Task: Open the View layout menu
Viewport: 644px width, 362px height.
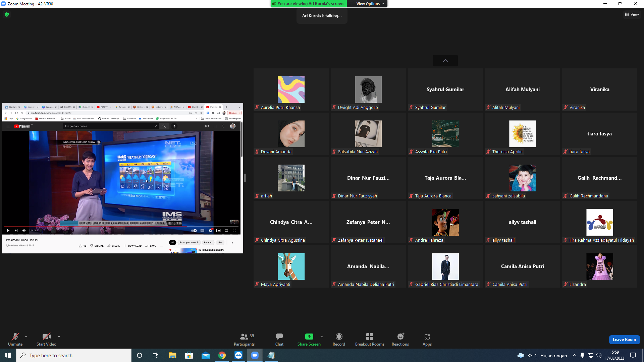Action: tap(632, 14)
